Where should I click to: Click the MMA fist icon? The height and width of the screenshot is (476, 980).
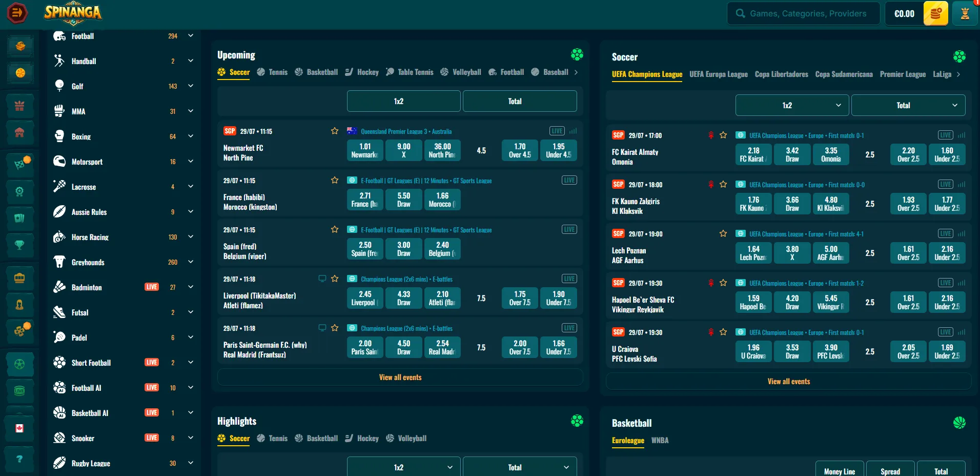pyautogui.click(x=59, y=111)
